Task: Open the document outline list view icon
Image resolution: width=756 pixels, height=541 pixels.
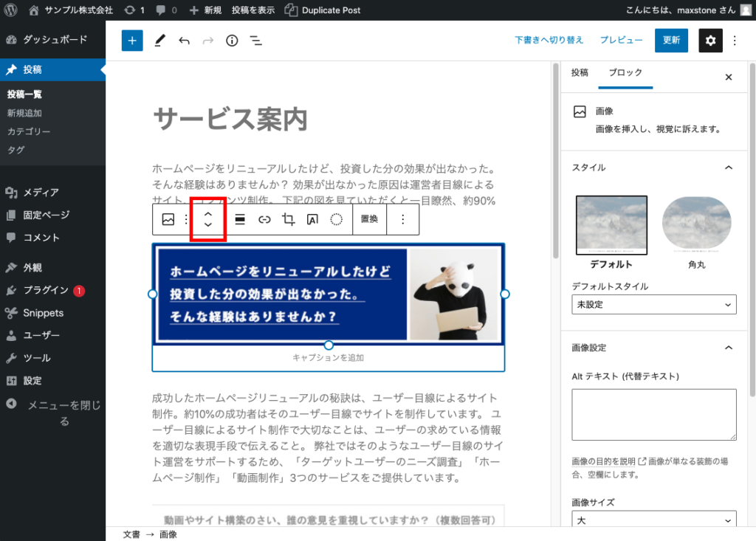Action: pyautogui.click(x=256, y=41)
